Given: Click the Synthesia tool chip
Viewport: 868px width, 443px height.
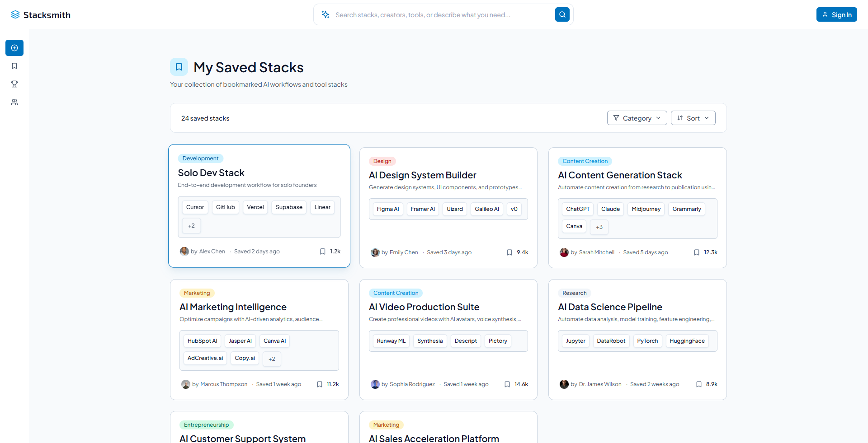Looking at the screenshot, I should (x=430, y=341).
